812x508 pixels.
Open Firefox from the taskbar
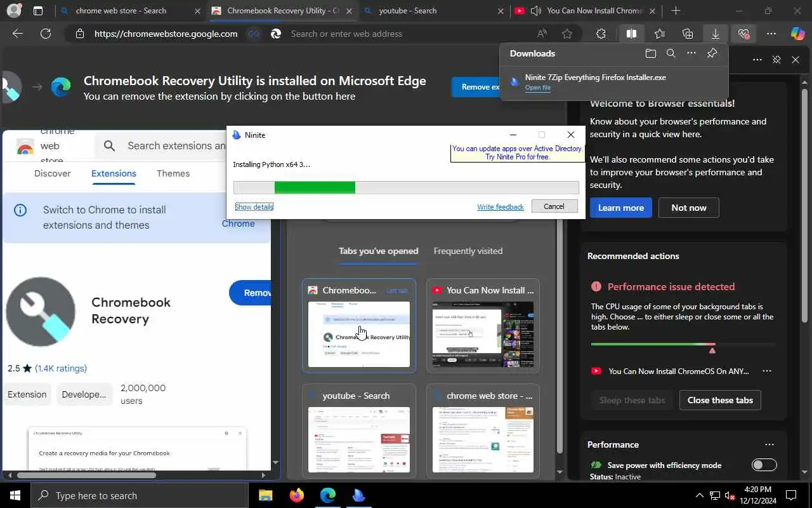pos(296,495)
